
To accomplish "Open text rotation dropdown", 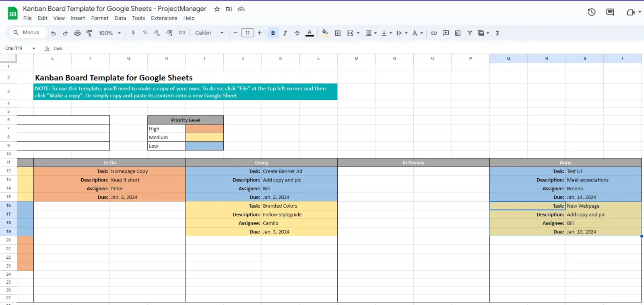I will point(417,33).
